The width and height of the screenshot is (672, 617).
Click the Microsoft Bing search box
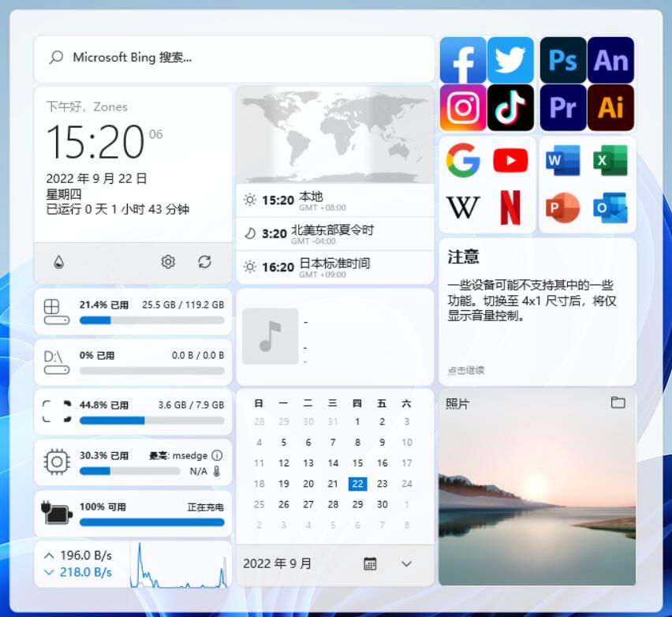234,58
